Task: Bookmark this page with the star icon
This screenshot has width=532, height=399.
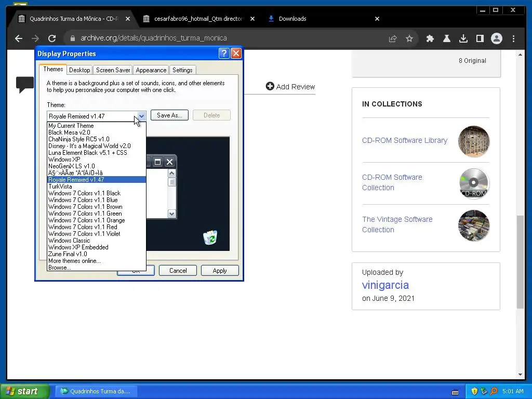Action: [409, 38]
